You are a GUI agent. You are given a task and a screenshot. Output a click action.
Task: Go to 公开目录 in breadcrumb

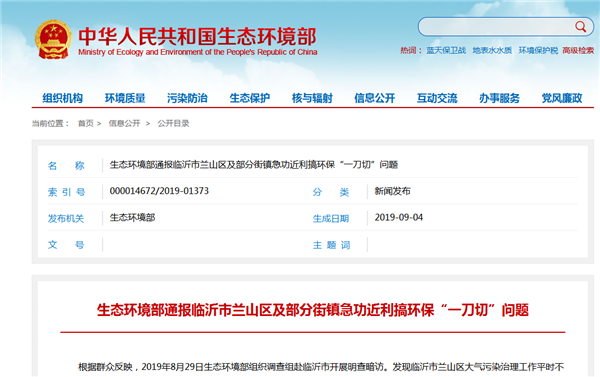click(173, 123)
